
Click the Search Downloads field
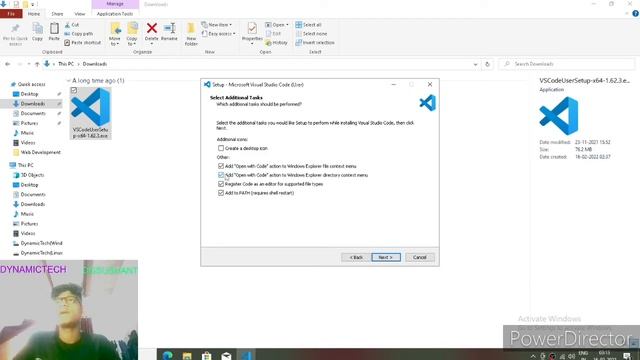coord(567,64)
